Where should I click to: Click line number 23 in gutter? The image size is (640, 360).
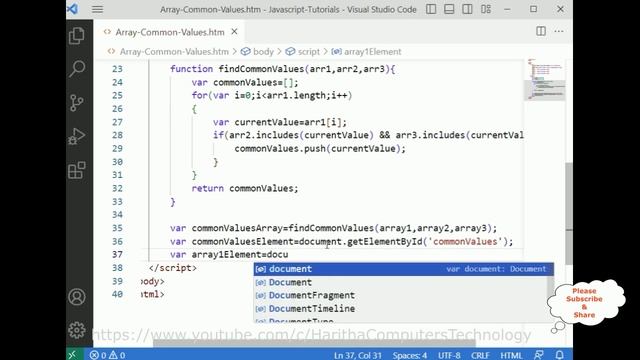pos(117,69)
